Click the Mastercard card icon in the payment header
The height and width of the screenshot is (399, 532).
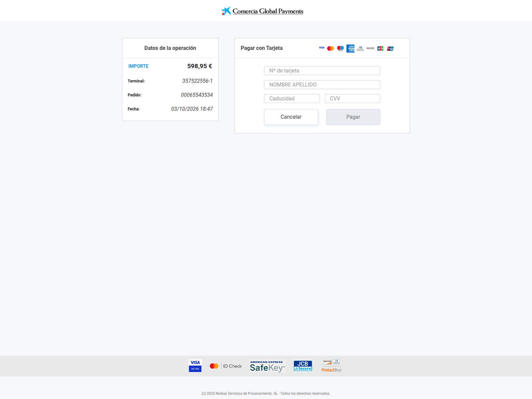pos(331,49)
